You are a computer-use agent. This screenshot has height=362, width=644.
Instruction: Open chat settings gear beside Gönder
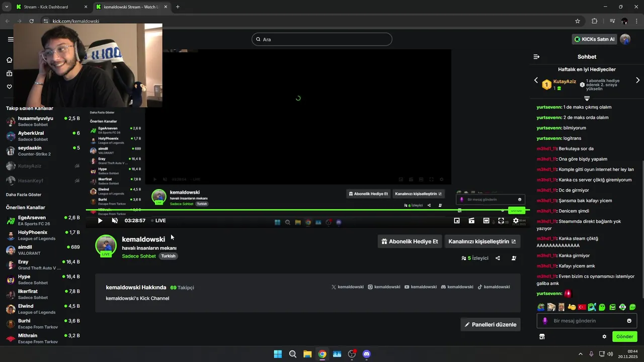pos(604,336)
